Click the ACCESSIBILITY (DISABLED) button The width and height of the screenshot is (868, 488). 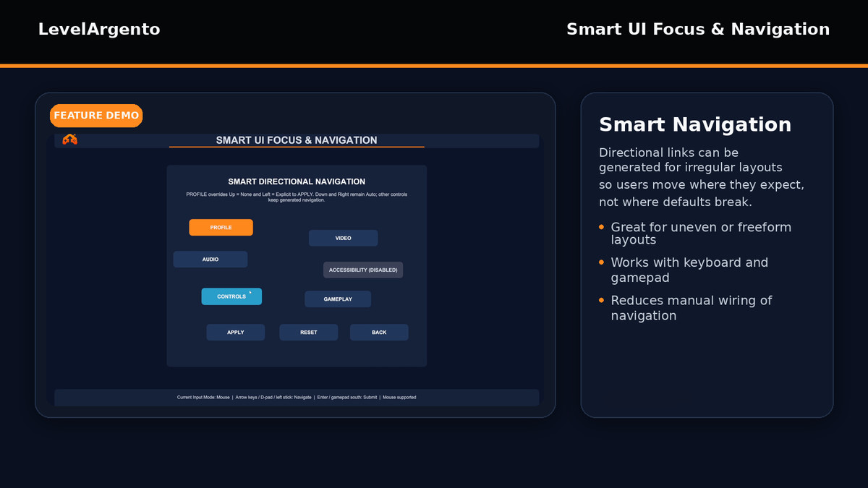(363, 270)
